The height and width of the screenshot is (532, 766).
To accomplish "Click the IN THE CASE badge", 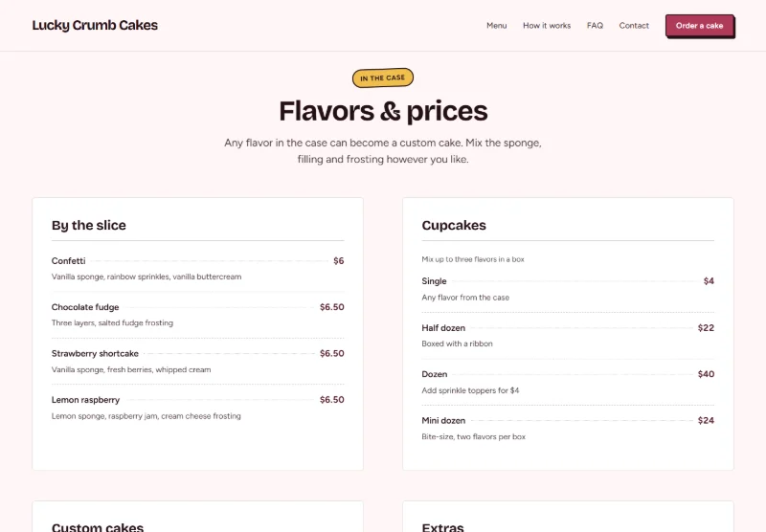I will click(x=382, y=78).
